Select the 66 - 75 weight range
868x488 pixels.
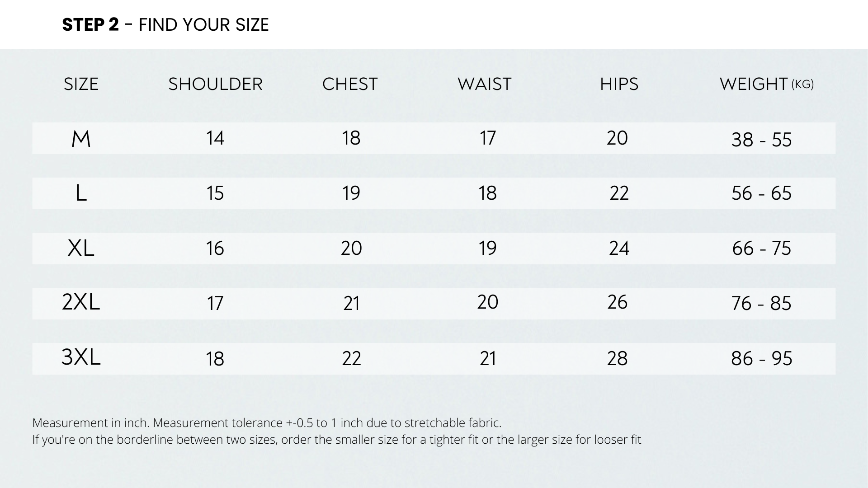tap(761, 249)
